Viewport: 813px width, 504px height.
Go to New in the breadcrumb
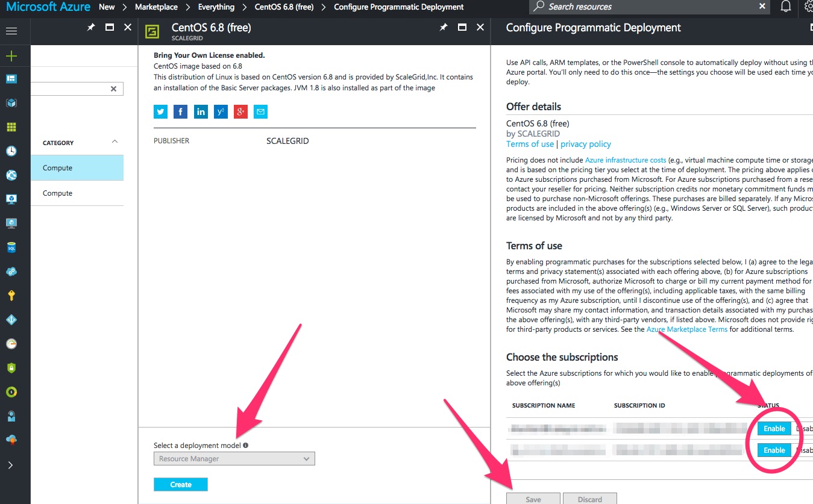point(107,7)
